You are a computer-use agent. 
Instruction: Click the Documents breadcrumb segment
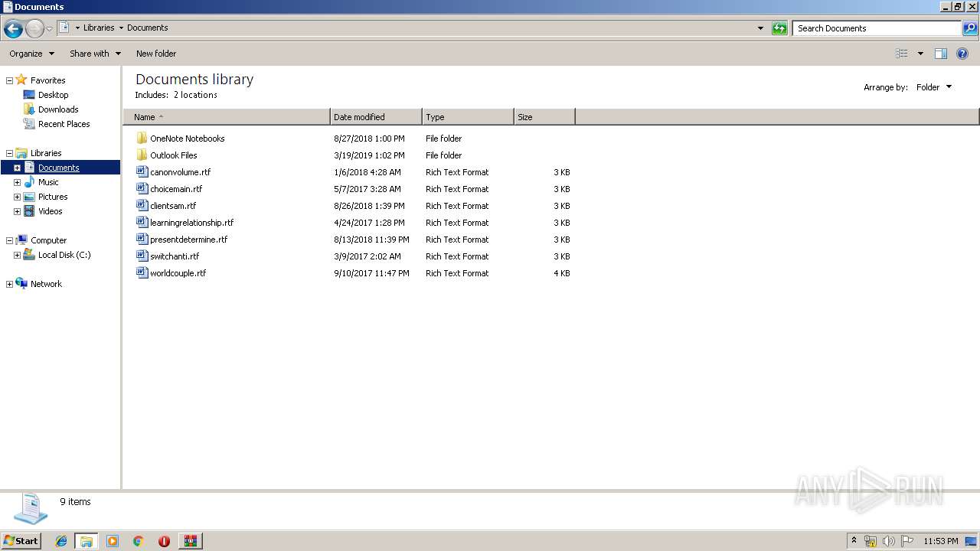pos(147,28)
